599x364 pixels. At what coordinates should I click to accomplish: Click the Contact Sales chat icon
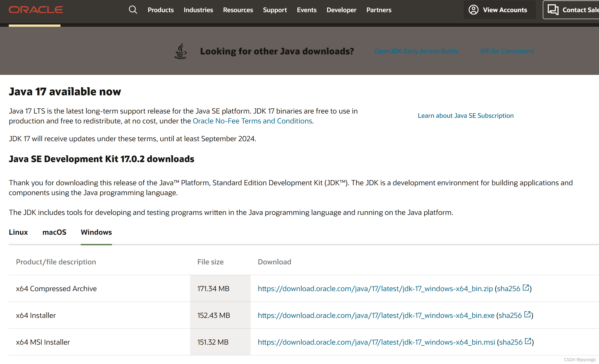(x=553, y=10)
